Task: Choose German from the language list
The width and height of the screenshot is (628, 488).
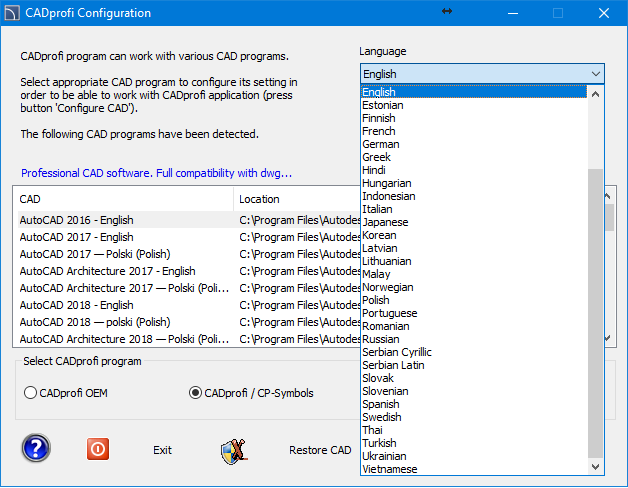Action: coord(474,144)
